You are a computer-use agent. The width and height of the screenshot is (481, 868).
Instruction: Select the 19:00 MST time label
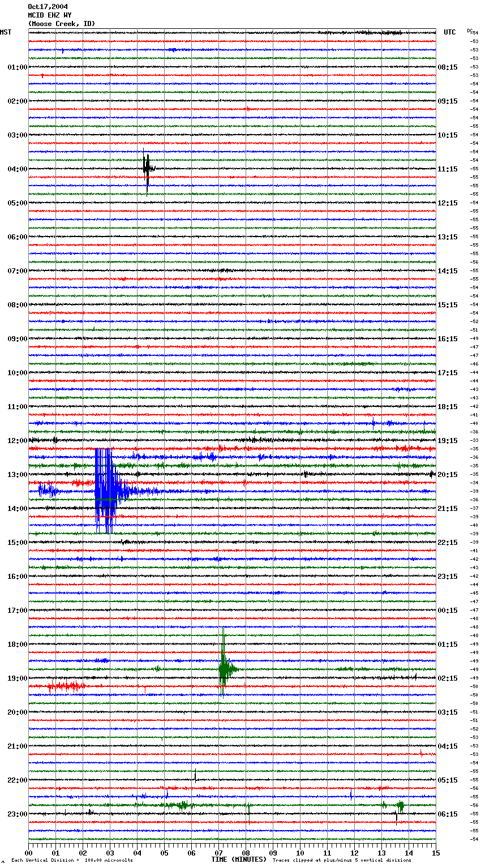tap(18, 678)
